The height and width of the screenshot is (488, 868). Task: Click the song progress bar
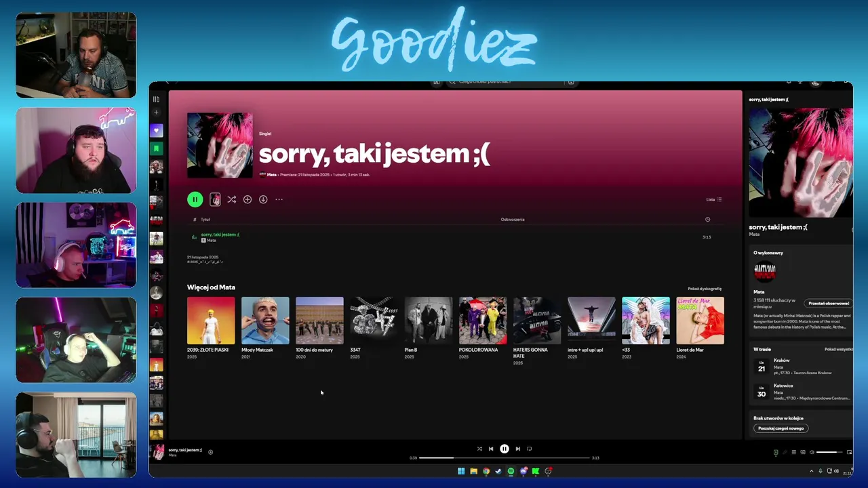click(x=504, y=458)
